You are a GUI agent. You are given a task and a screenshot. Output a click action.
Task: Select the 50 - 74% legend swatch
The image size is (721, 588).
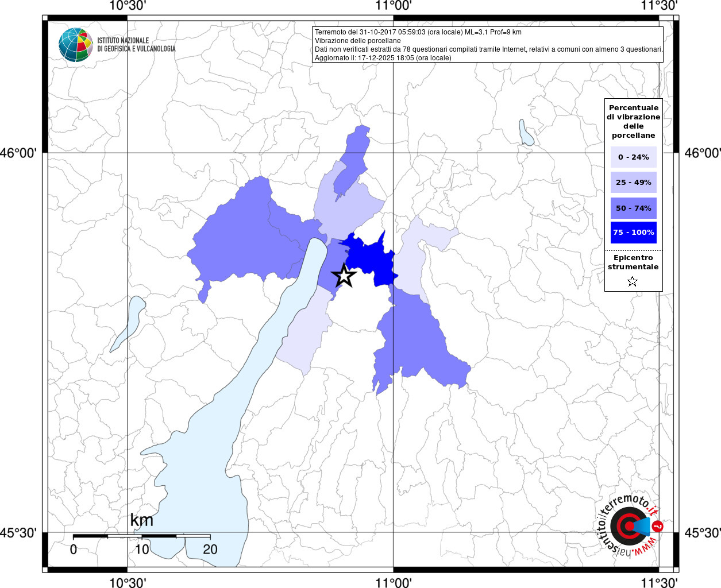634,208
